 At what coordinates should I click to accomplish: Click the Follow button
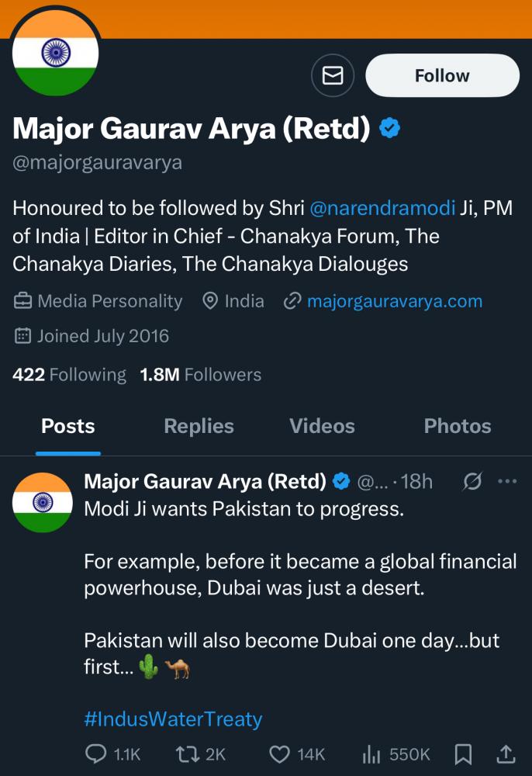[442, 75]
